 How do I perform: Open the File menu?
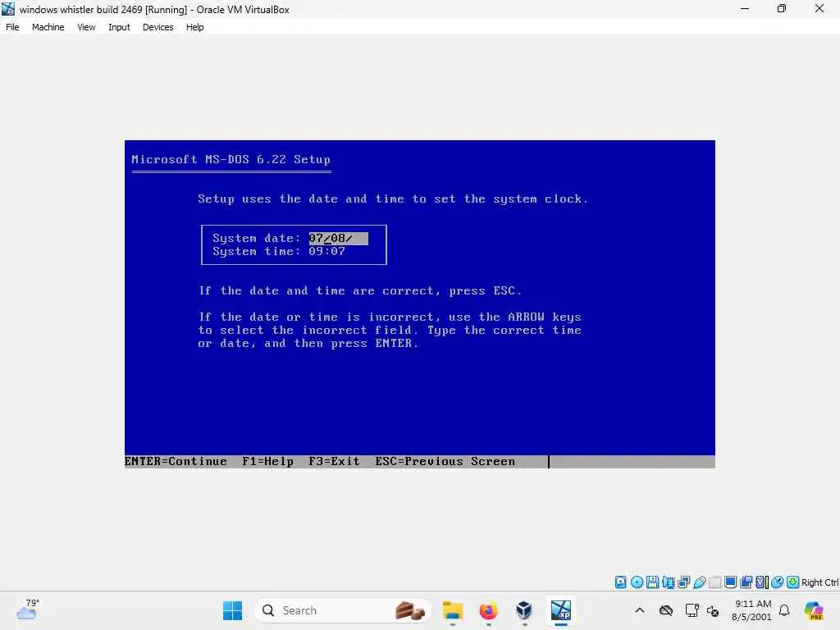click(x=12, y=27)
